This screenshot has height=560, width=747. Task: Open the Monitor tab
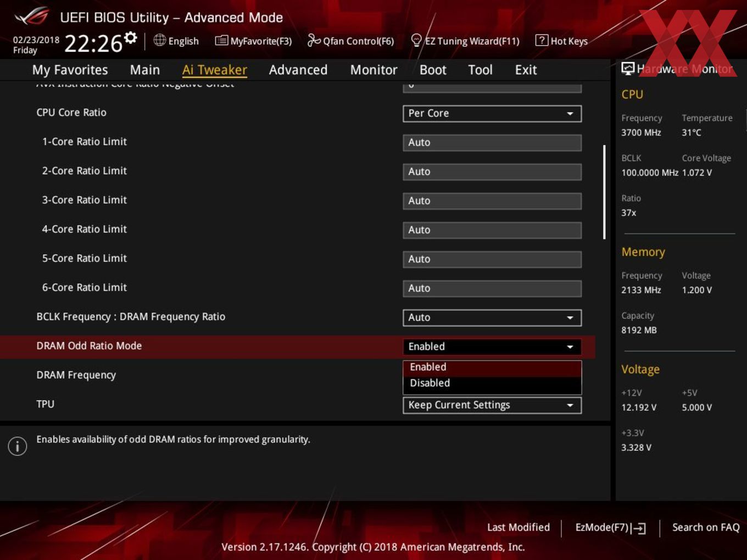(374, 70)
